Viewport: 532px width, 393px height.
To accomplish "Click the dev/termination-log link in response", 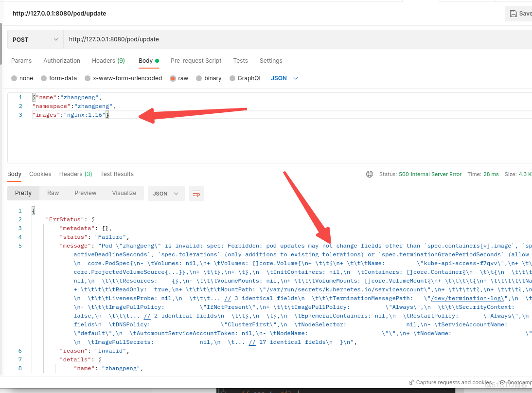I will pyautogui.click(x=466, y=298).
